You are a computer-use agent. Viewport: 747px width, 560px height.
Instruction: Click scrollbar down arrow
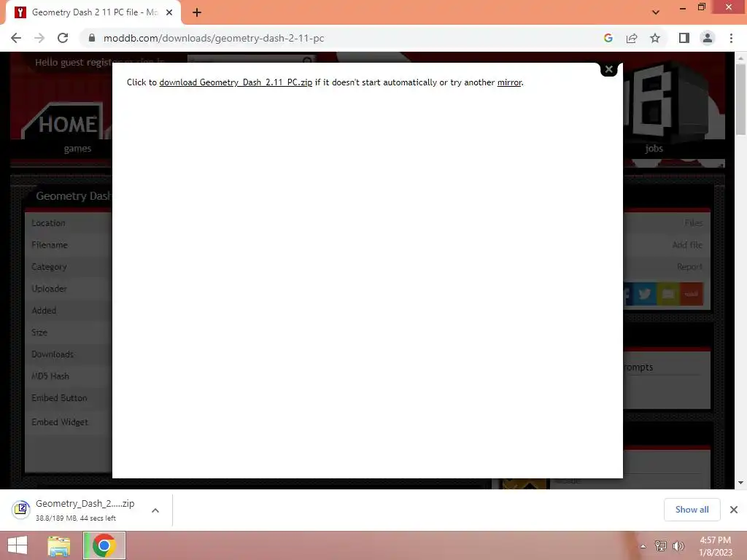740,483
